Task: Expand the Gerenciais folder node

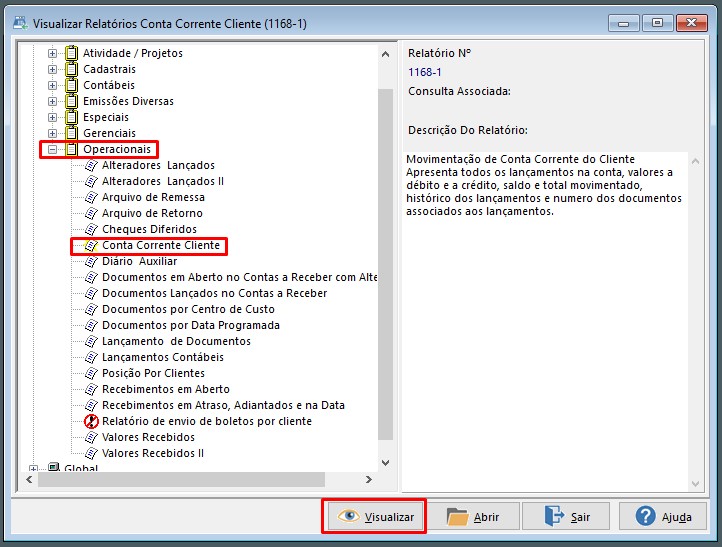Action: pos(52,134)
